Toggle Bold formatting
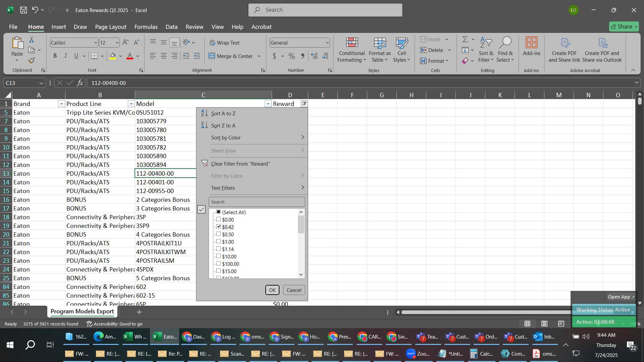 pyautogui.click(x=55, y=56)
